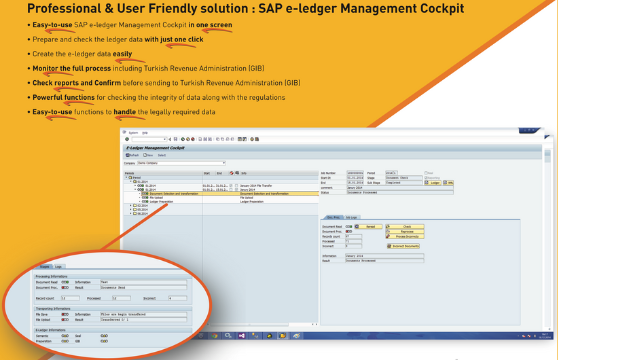Image resolution: width=640 pixels, height=360 pixels.
Task: Click the Print icon in the SAP toolbar
Action: 200,139
